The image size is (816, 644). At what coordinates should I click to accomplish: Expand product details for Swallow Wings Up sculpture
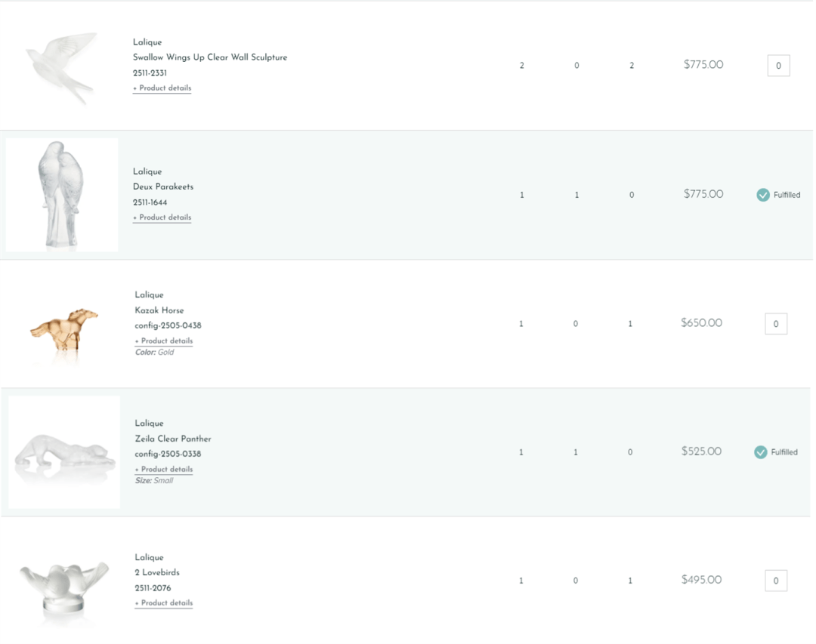162,88
